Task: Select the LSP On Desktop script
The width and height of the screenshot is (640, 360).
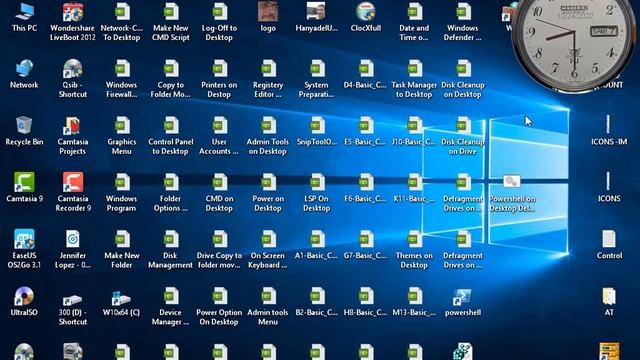Action: 316,182
